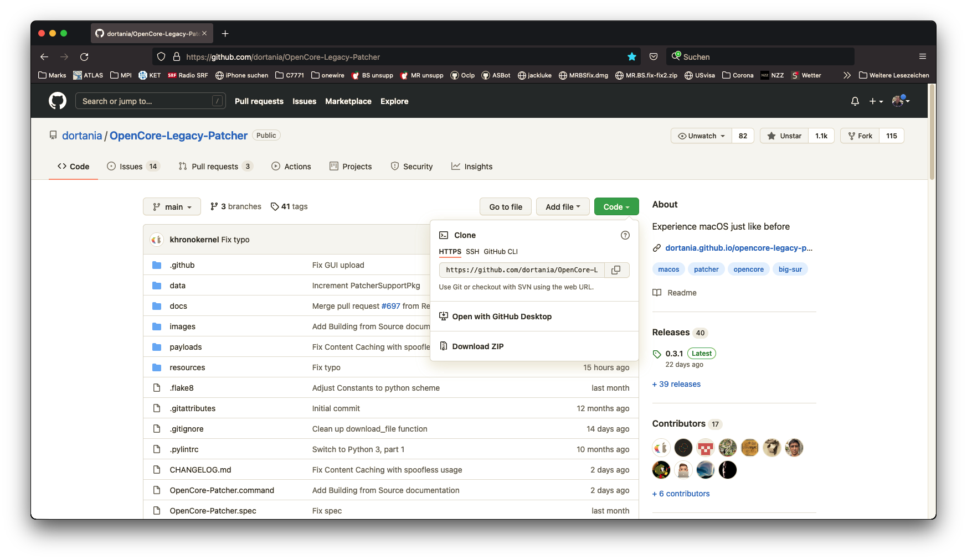Click the bookmark star in the address bar
This screenshot has width=967, height=560.
(x=632, y=57)
